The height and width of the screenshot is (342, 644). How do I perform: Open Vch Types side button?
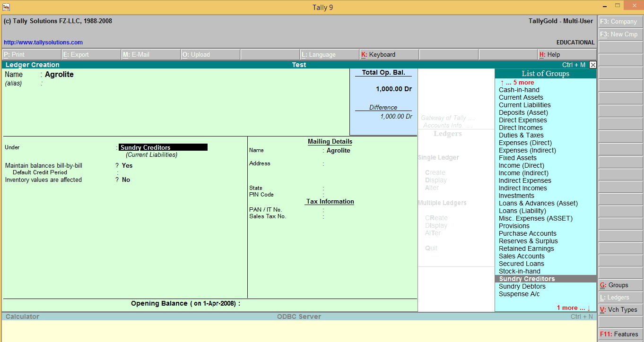[x=621, y=310]
